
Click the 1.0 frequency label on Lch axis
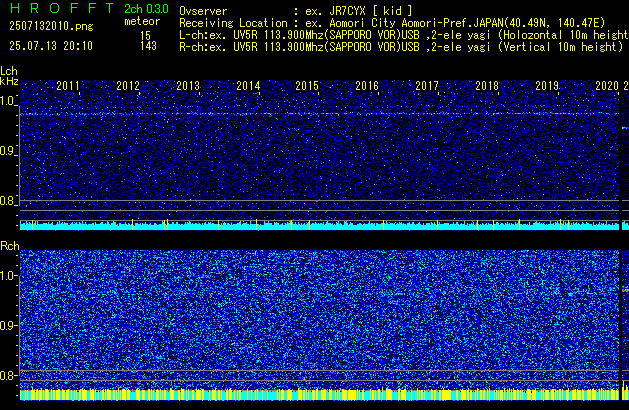[8, 101]
